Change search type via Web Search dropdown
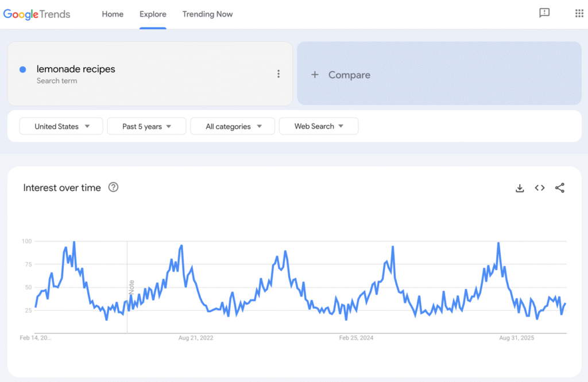 tap(318, 126)
